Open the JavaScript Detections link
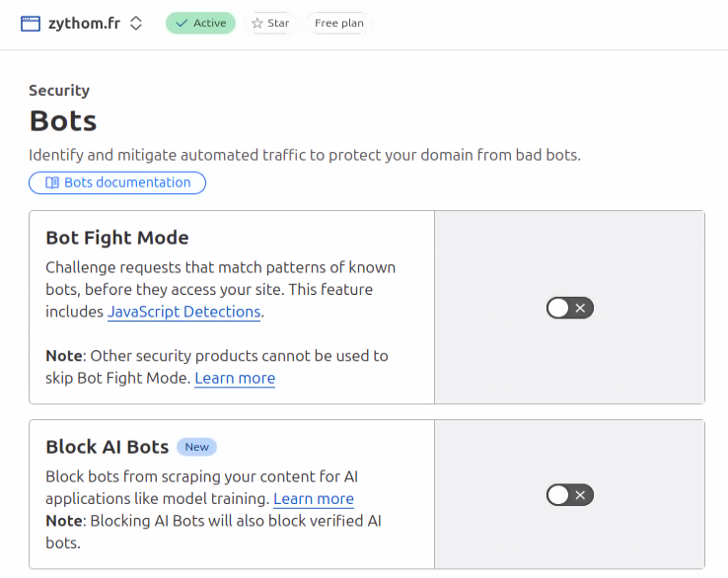728x578 pixels. (183, 312)
